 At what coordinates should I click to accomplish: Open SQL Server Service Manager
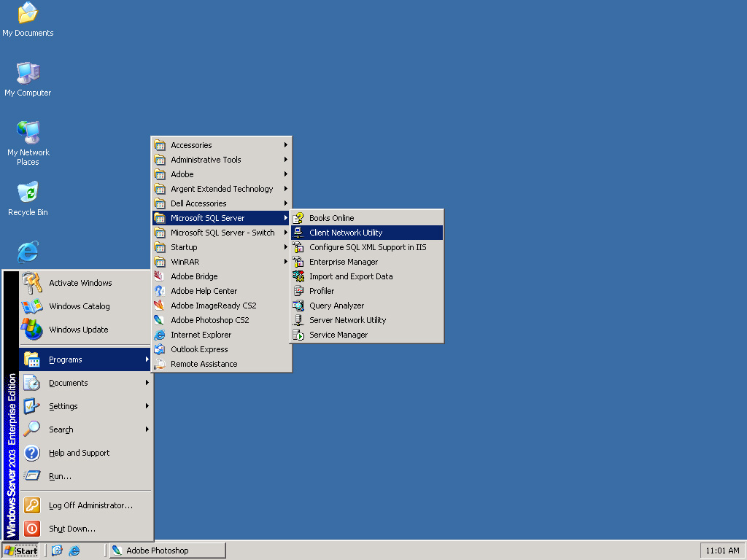pos(338,335)
